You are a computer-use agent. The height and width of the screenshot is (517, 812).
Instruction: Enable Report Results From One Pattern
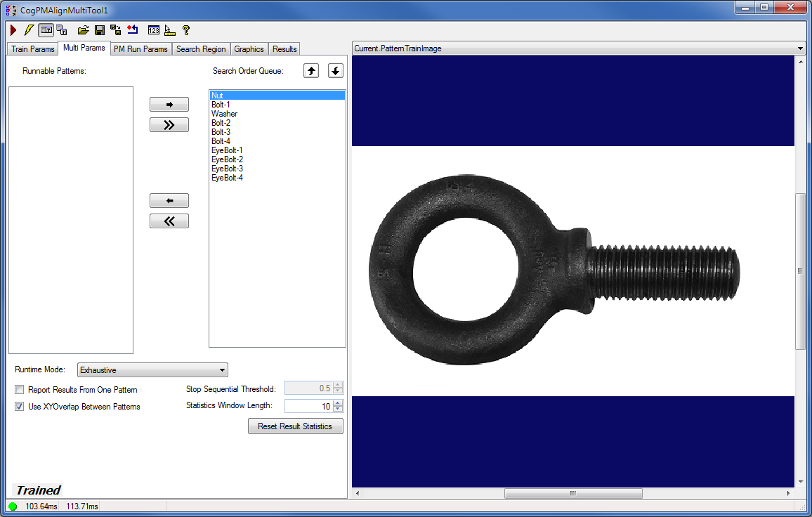tap(19, 388)
